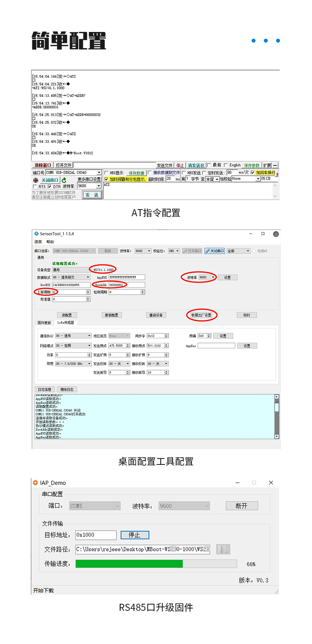The width and height of the screenshot is (312, 644).
Task: Open the 校验位 8N1 dropdown
Action: 174,251
